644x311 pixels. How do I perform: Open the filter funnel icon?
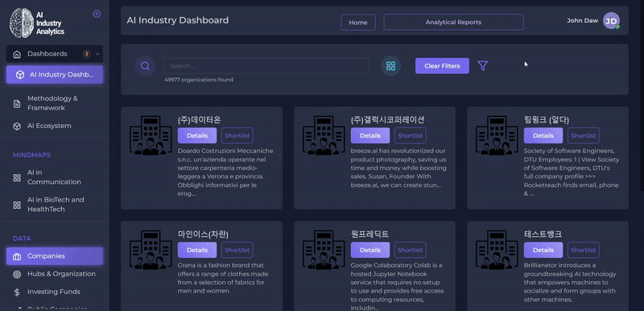[482, 66]
